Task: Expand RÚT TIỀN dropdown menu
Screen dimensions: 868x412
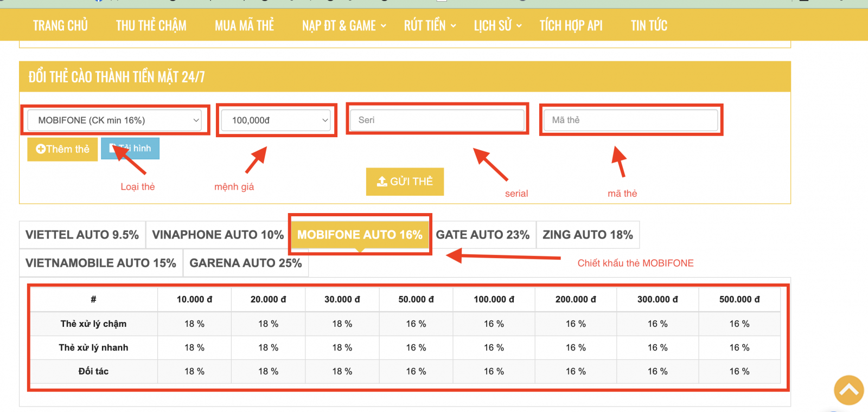Action: (x=430, y=25)
